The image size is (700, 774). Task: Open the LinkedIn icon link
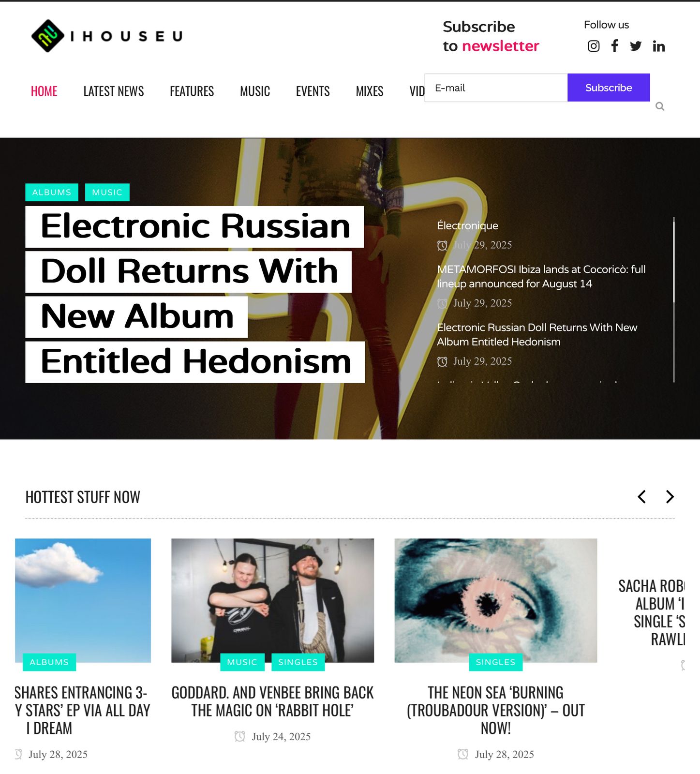[x=659, y=46]
